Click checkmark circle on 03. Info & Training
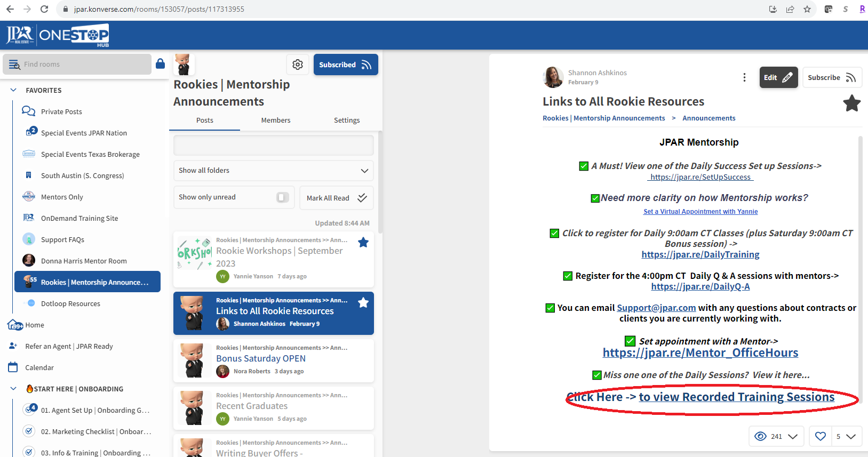This screenshot has height=457, width=868. point(29,452)
